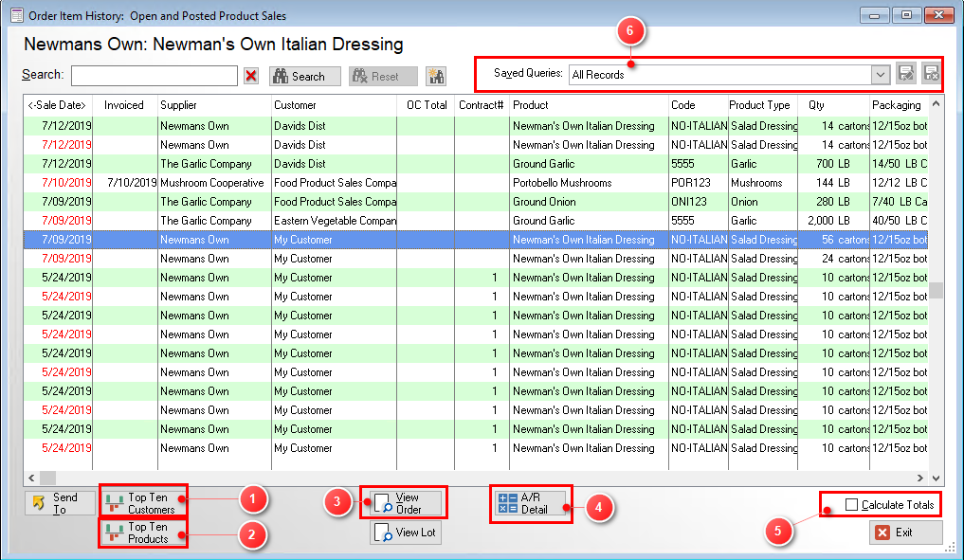
Task: Click the 7/40 LB Ca packaging cell
Action: (x=900, y=202)
